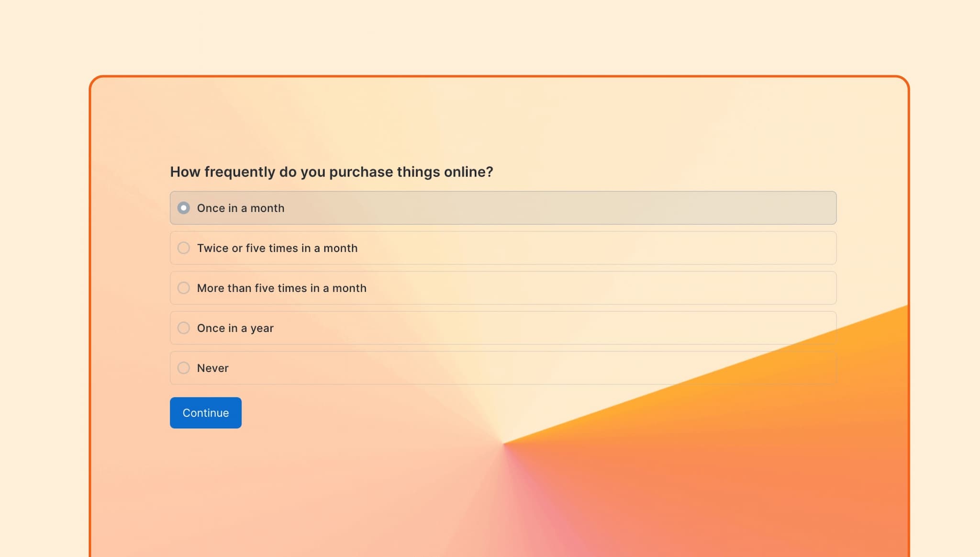This screenshot has width=980, height=557.
Task: Click the "Never" answer row
Action: click(479, 368)
